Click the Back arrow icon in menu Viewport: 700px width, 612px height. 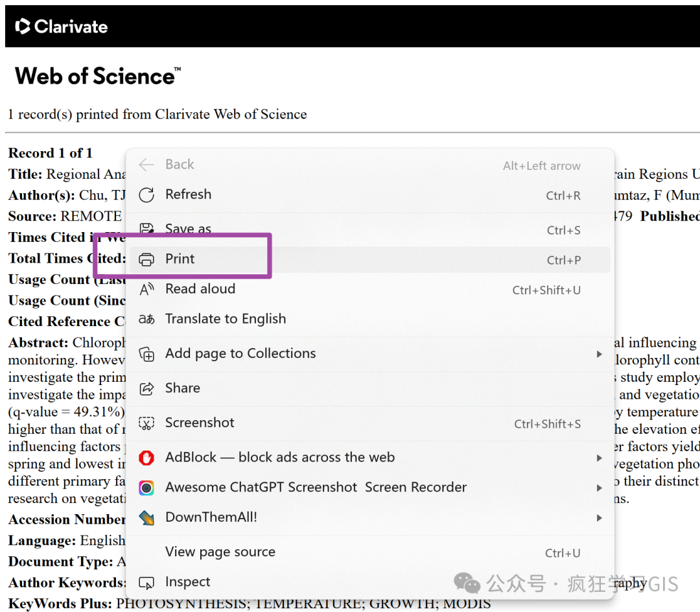146,165
